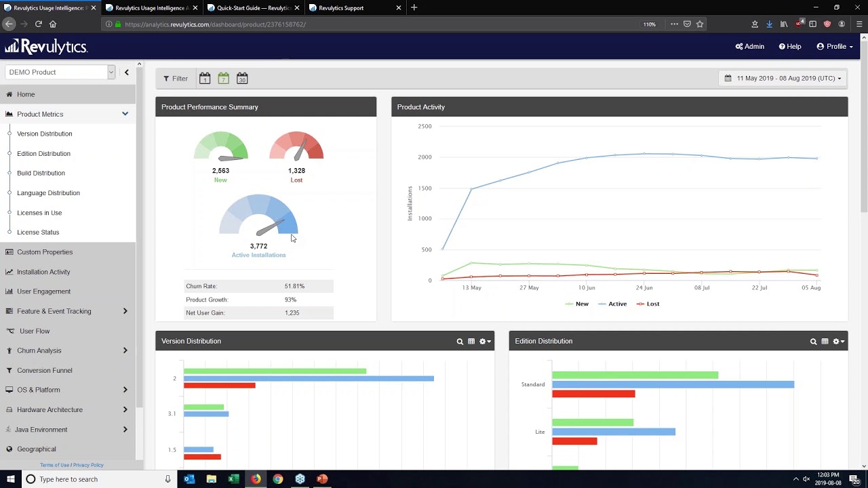
Task: Toggle the New series in chart legend
Action: click(577, 304)
